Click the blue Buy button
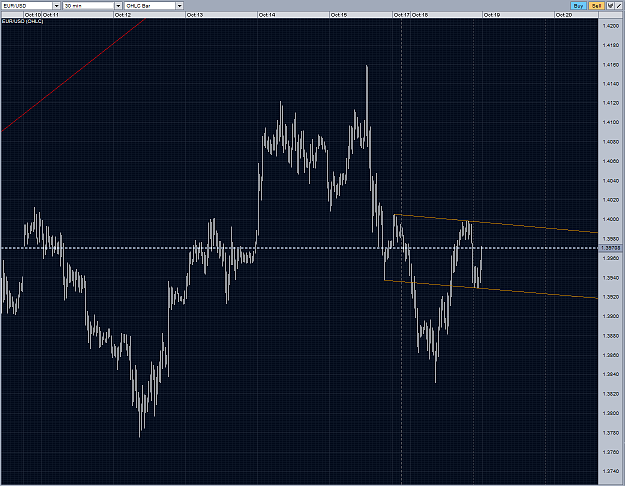 pyautogui.click(x=578, y=6)
